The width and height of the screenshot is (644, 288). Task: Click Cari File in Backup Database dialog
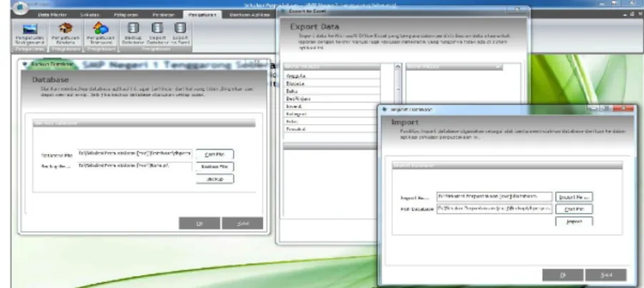click(x=215, y=154)
